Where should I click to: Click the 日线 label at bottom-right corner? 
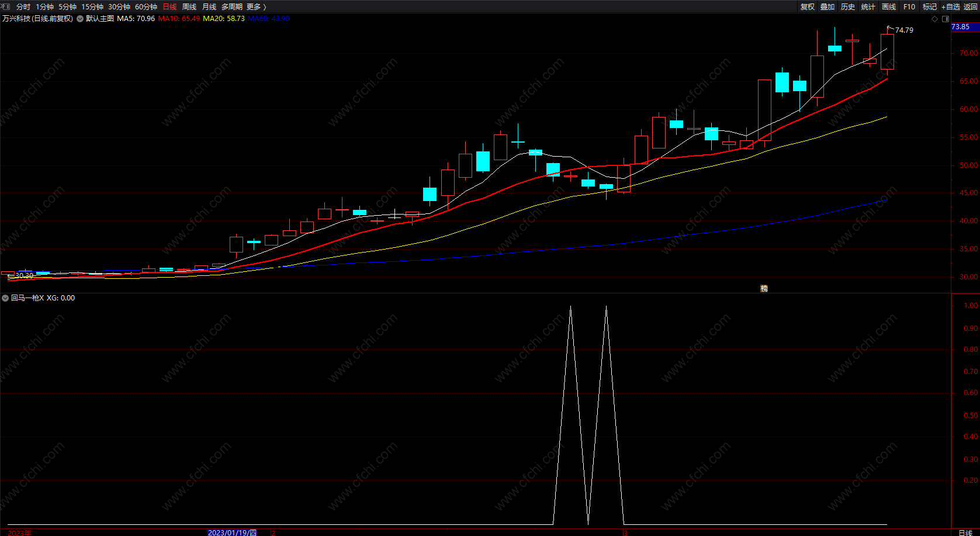click(965, 532)
